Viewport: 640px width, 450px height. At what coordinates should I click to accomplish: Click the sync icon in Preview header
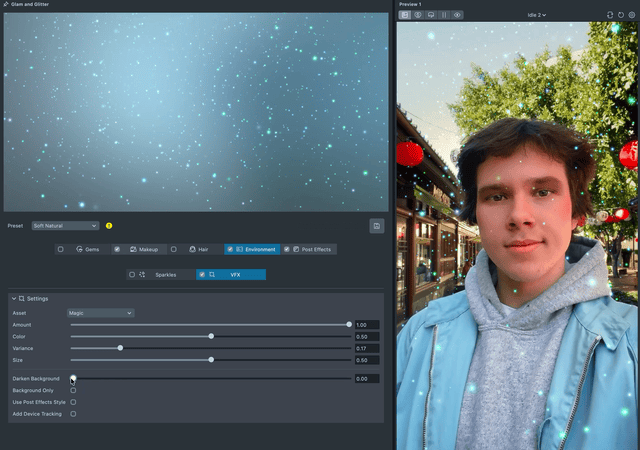click(610, 15)
